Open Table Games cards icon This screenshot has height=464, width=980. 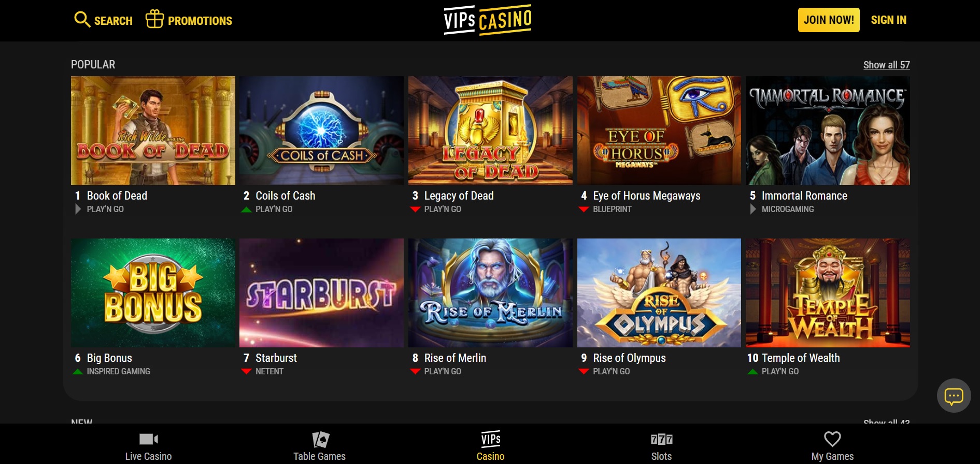[x=320, y=440]
